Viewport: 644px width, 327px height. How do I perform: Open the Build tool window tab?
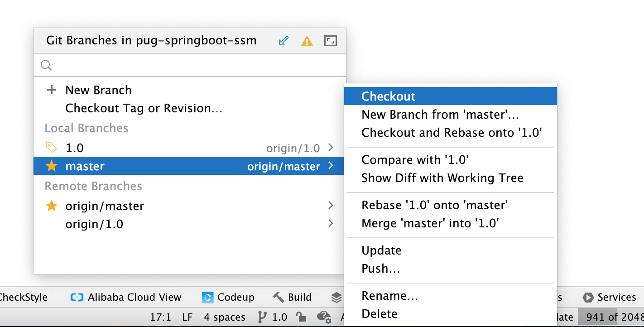click(292, 298)
